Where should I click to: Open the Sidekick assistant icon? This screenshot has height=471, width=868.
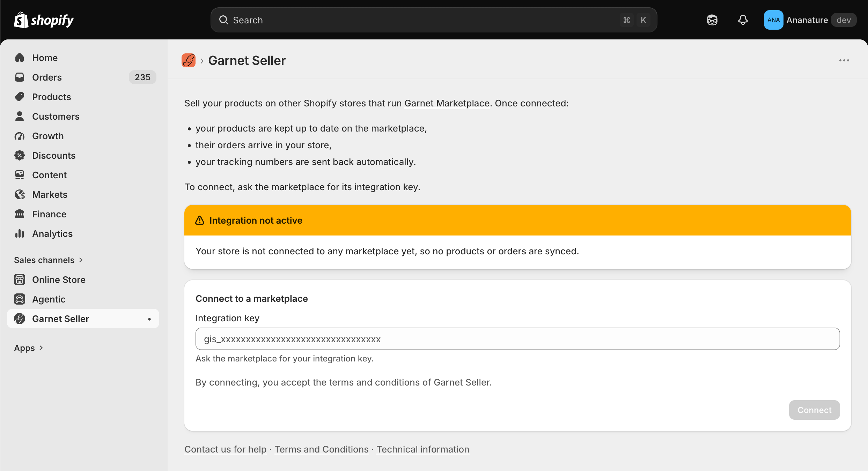(x=712, y=20)
